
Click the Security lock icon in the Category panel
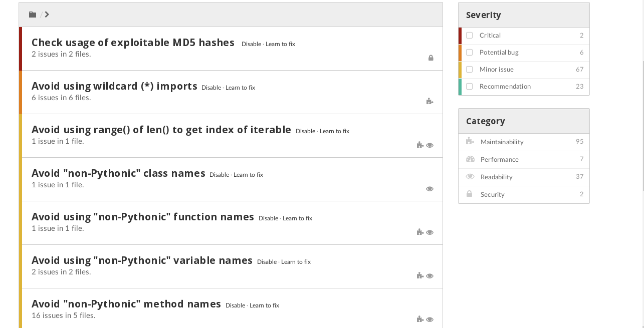(x=470, y=194)
